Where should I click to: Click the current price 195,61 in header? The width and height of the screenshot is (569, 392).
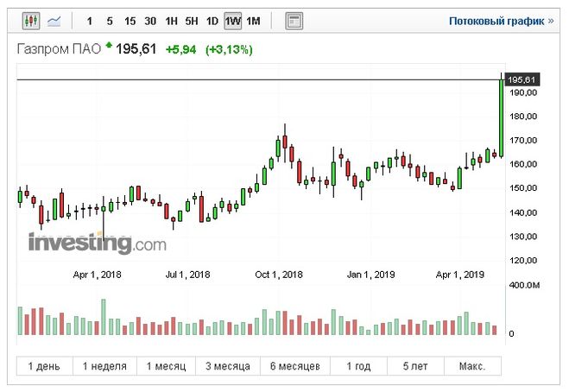point(136,49)
